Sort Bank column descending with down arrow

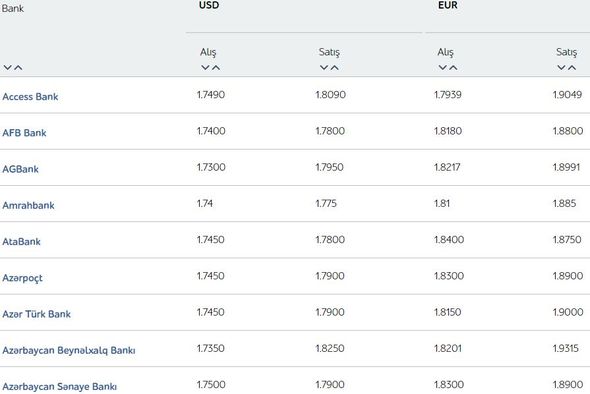tap(8, 68)
